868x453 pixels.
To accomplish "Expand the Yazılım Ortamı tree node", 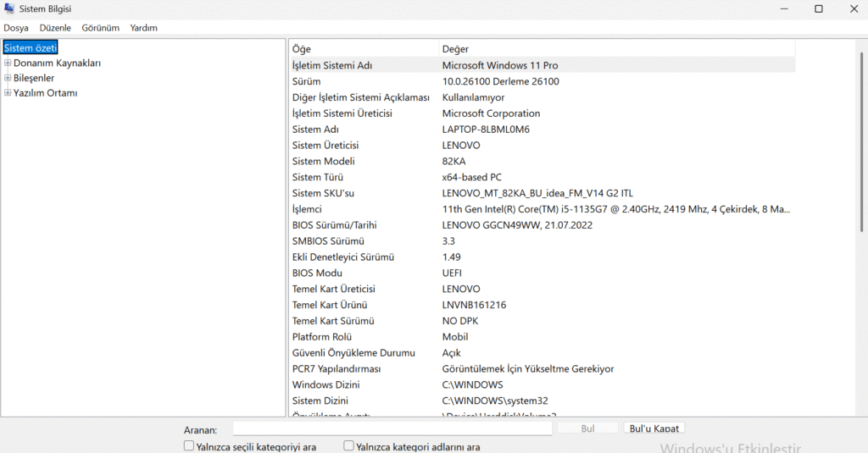I will coord(8,93).
